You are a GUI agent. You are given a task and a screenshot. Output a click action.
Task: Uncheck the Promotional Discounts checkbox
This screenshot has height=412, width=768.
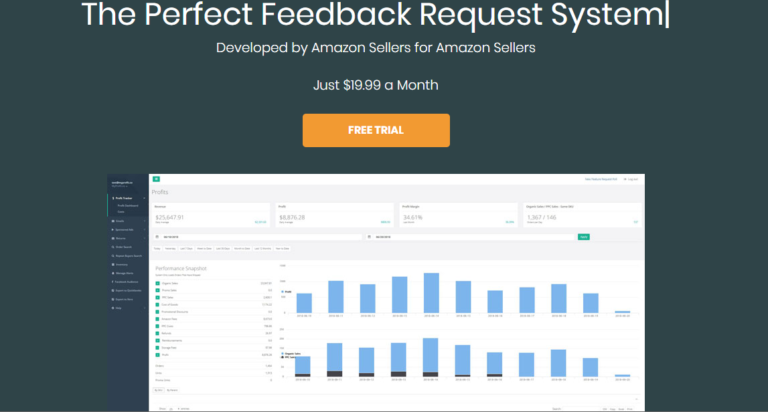tap(158, 312)
